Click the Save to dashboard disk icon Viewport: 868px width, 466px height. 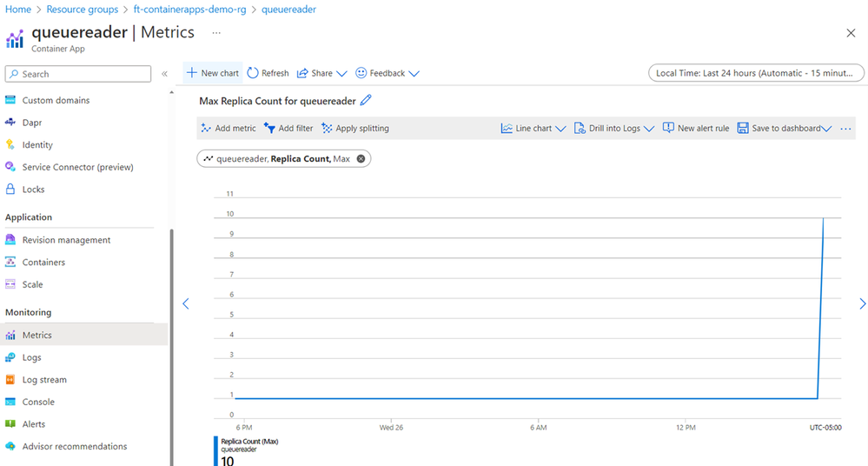point(743,128)
